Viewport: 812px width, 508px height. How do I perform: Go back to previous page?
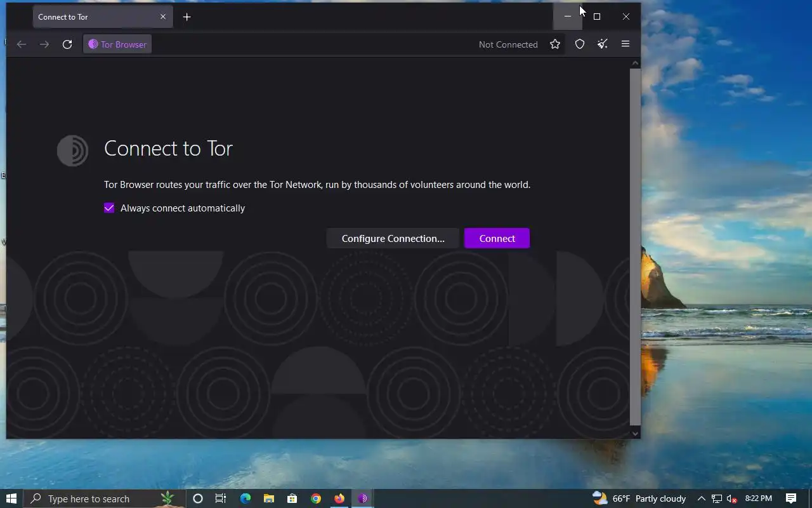(x=22, y=44)
